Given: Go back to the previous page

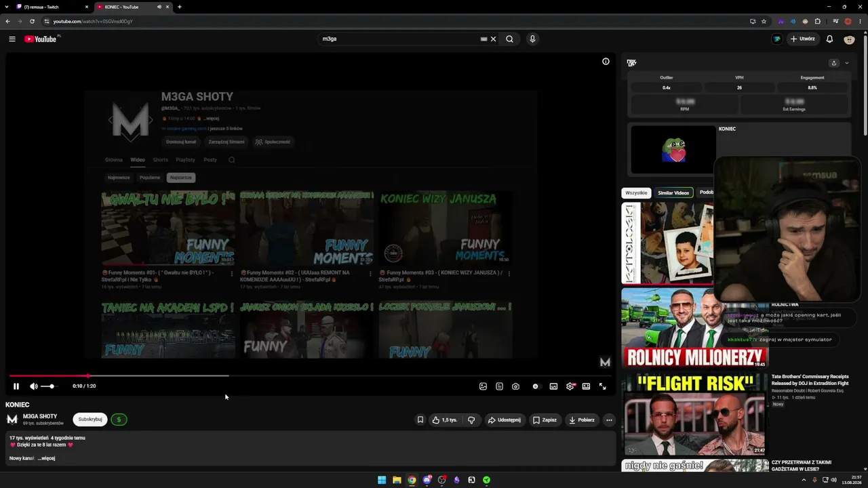Looking at the screenshot, I should [8, 21].
